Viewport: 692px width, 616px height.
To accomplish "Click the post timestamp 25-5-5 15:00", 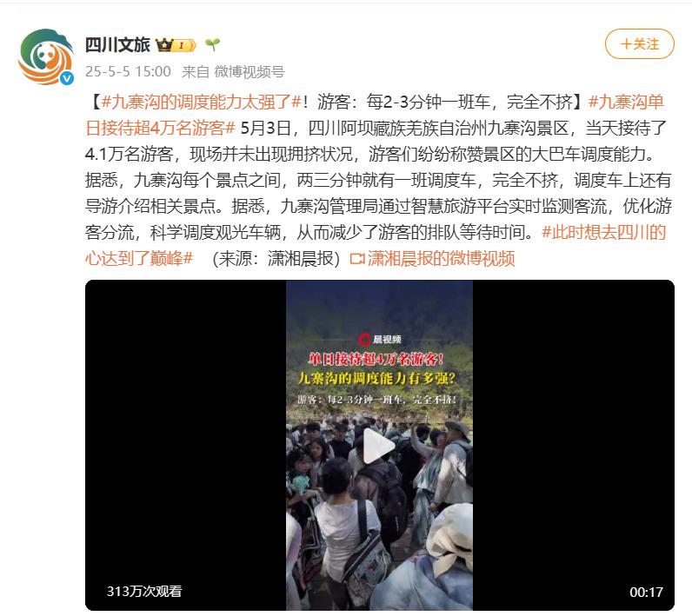I will (128, 72).
